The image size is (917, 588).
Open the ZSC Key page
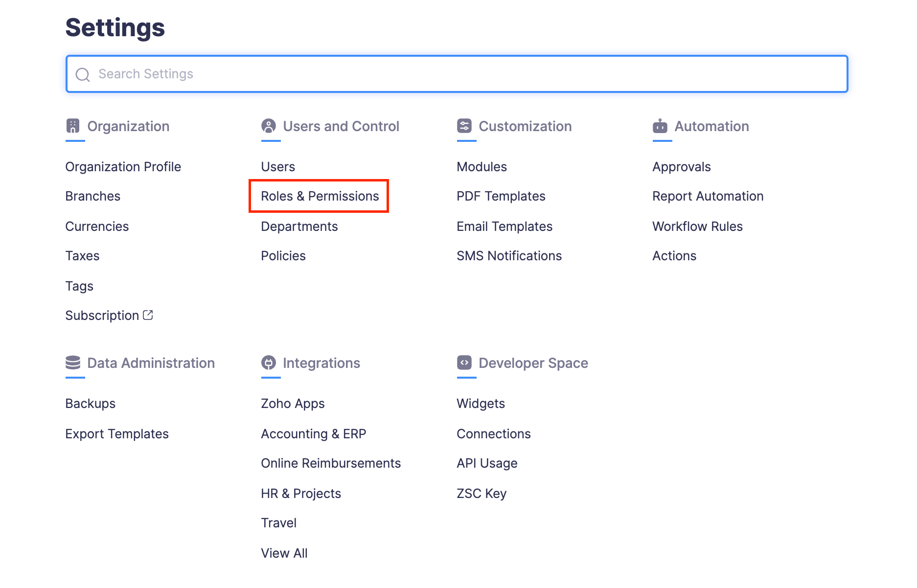point(481,494)
